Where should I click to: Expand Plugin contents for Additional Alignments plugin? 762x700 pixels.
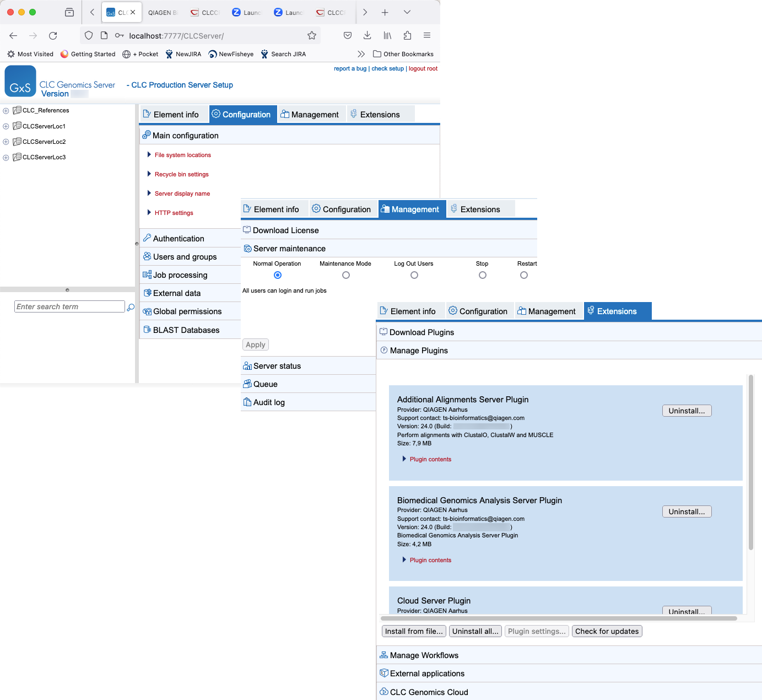coord(430,459)
